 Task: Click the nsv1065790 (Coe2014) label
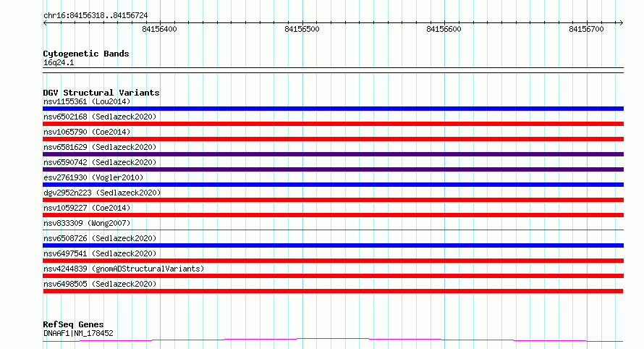87,132
